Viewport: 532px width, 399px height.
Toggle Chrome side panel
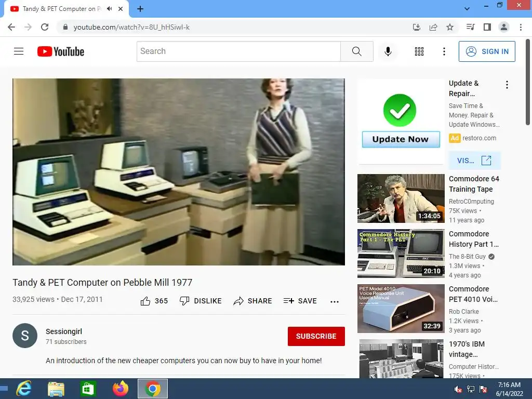487,27
